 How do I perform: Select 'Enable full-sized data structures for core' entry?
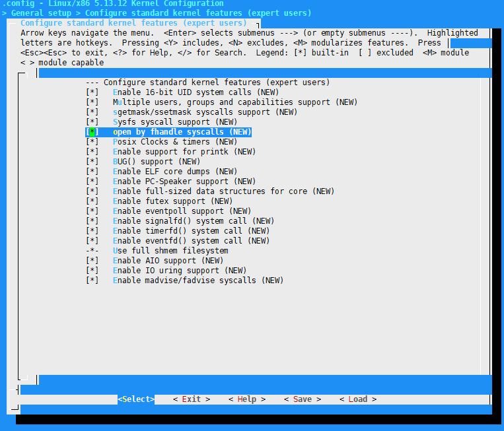click(x=210, y=191)
